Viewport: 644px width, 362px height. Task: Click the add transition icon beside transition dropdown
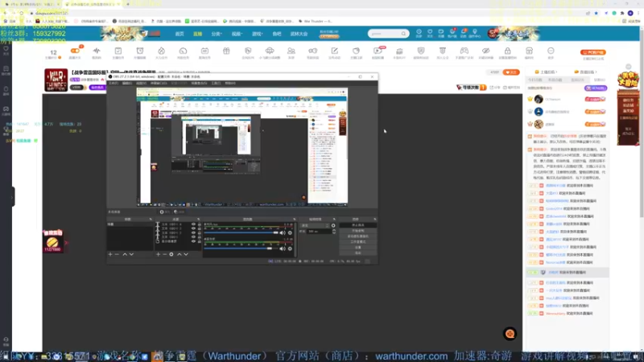[333, 226]
